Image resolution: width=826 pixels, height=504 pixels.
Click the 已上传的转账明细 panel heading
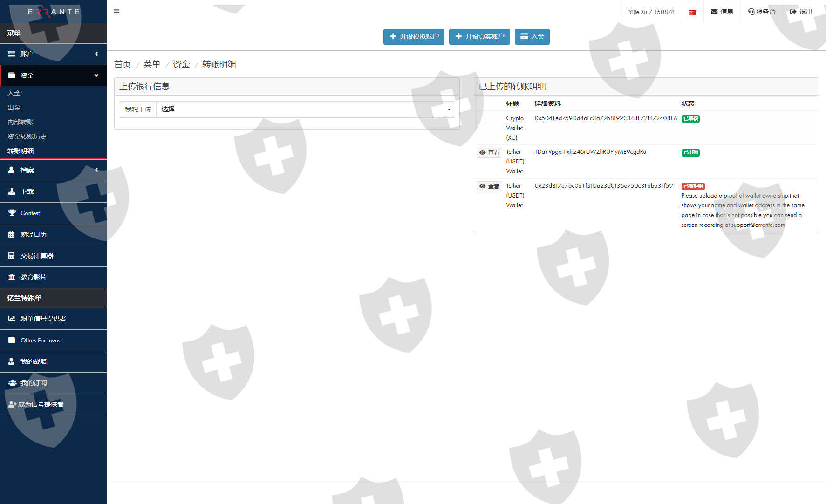tap(512, 87)
